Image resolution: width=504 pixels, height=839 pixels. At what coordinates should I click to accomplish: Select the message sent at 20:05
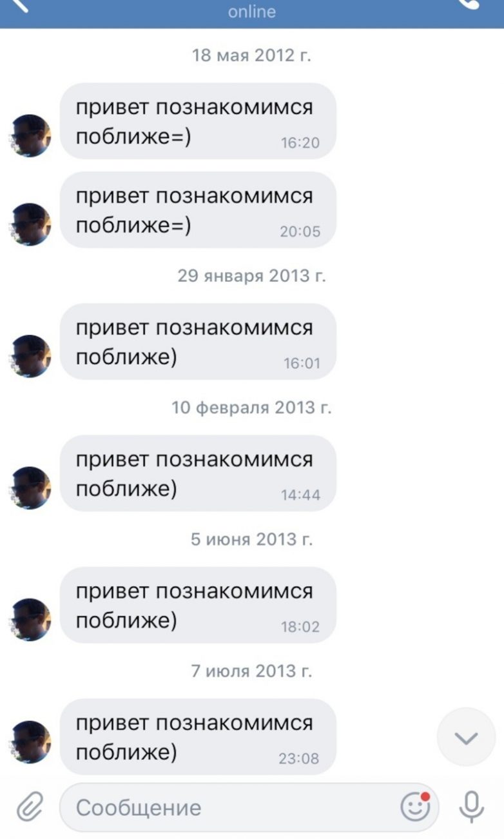(199, 210)
